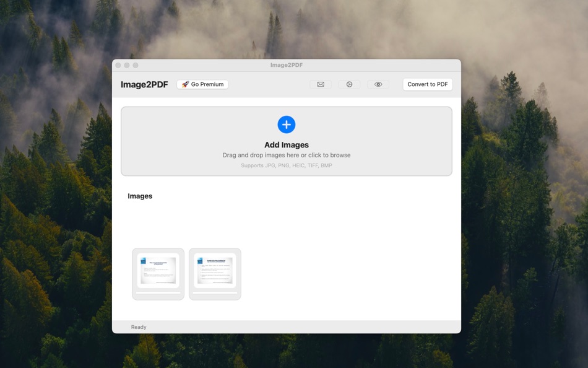
Task: Click the drag-and-drop area to browse images
Action: pyautogui.click(x=286, y=141)
